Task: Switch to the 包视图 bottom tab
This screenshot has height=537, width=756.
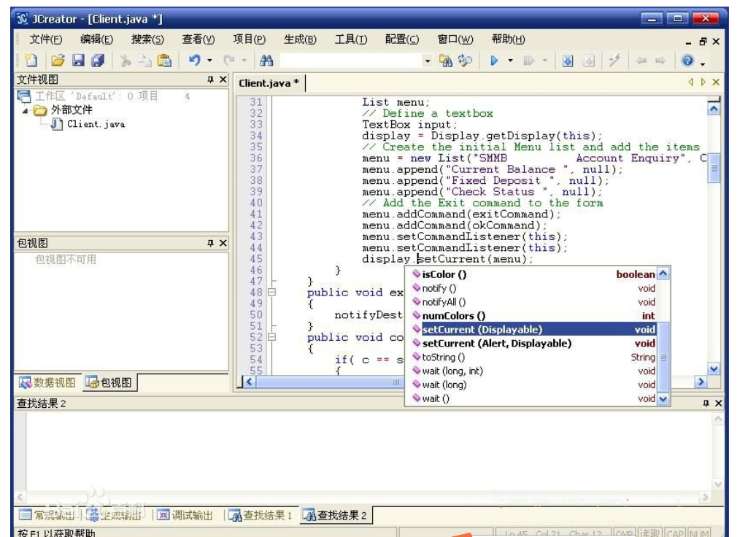Action: pos(109,383)
